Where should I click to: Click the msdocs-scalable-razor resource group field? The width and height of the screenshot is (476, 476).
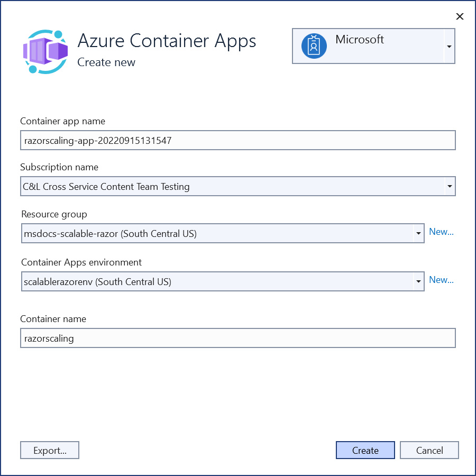point(217,233)
